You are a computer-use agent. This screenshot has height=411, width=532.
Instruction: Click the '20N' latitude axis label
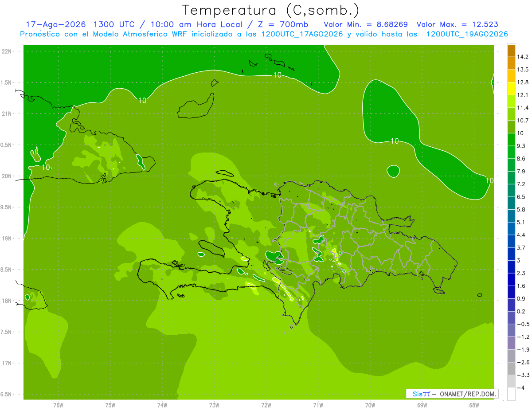pyautogui.click(x=8, y=176)
